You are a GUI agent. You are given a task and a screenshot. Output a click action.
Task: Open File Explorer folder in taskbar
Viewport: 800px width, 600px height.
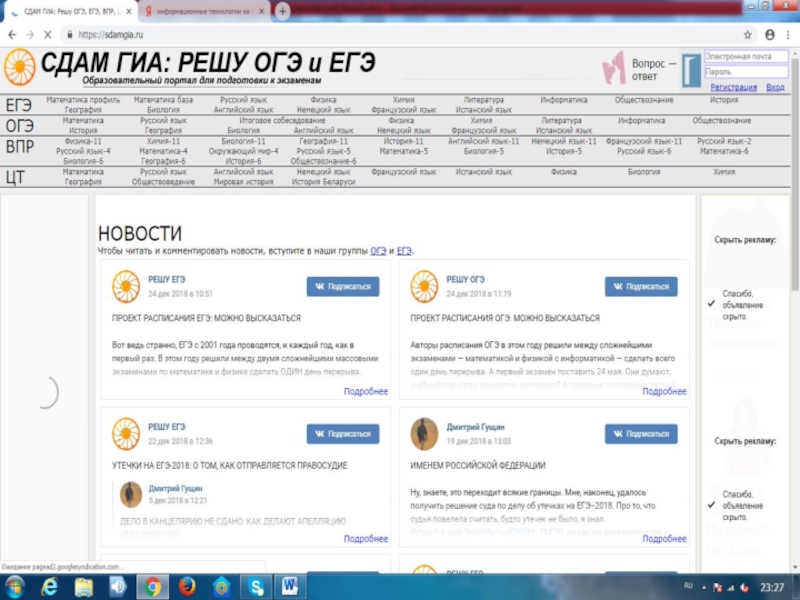click(84, 587)
